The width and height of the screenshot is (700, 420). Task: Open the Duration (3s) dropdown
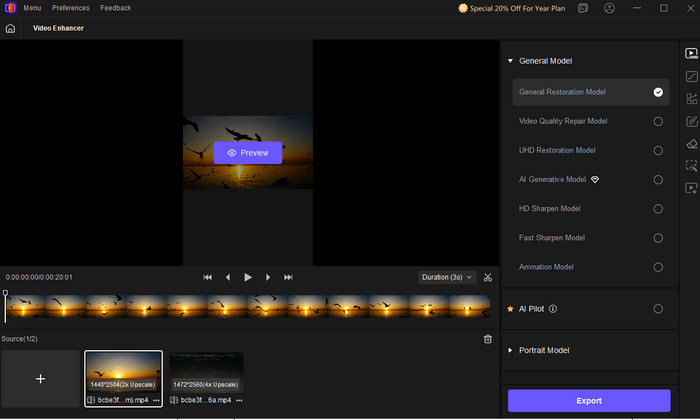[447, 277]
